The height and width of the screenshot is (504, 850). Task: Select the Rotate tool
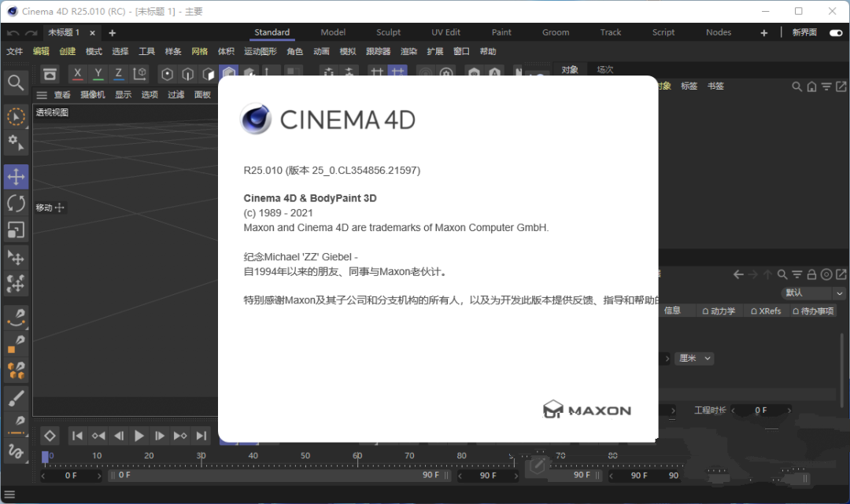(16, 204)
